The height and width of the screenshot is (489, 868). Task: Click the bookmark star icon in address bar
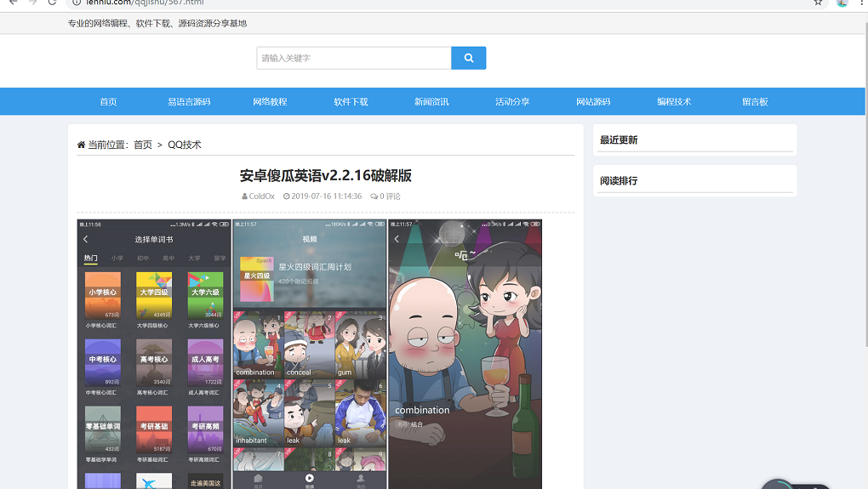point(818,3)
